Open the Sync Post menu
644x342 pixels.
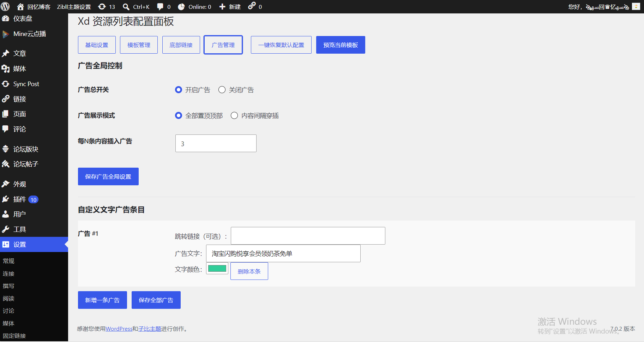point(34,84)
